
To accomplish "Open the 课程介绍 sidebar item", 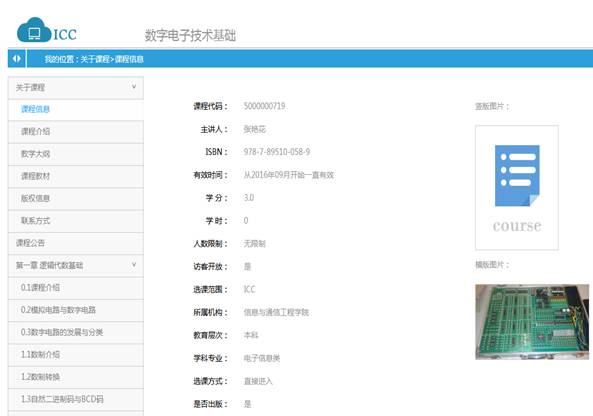I will (x=76, y=132).
